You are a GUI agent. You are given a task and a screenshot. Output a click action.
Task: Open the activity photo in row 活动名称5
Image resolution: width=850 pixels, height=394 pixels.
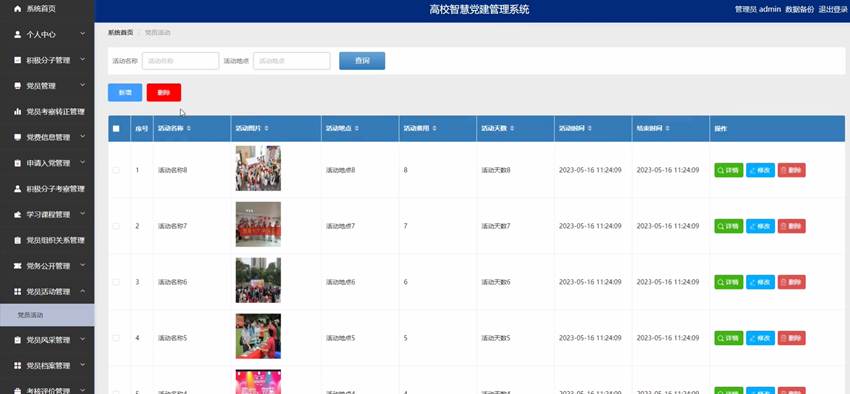[x=258, y=336]
